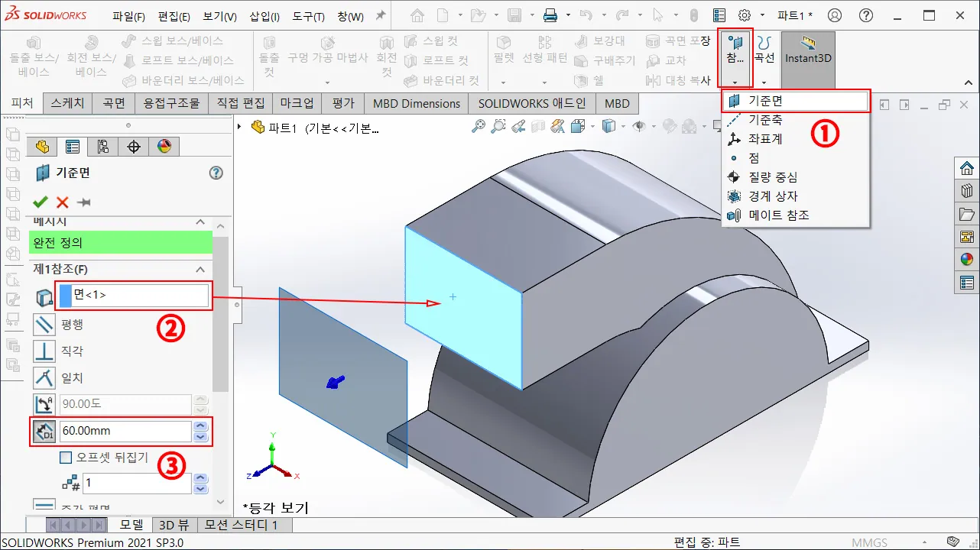Select 질량 중심 from the menu

796,177
